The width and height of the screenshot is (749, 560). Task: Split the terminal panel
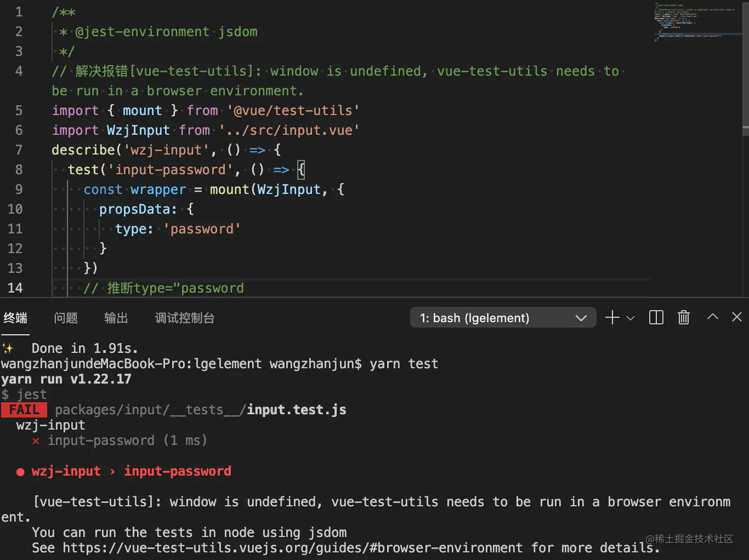point(656,318)
